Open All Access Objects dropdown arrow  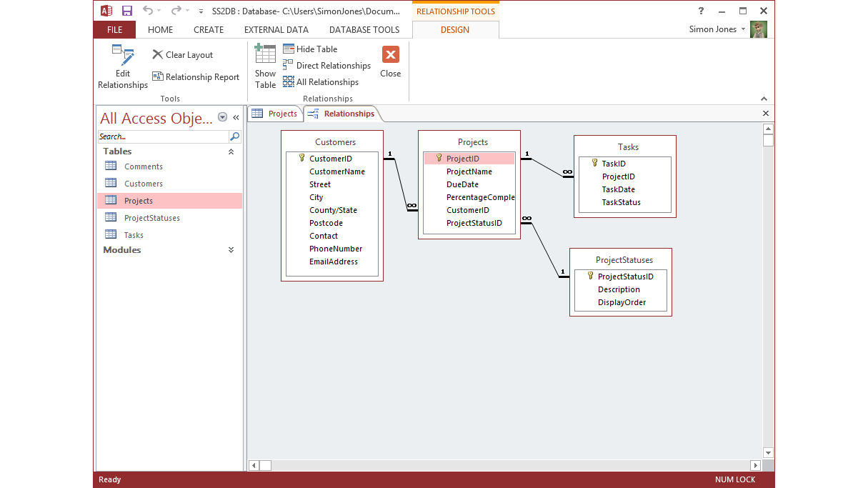click(222, 117)
